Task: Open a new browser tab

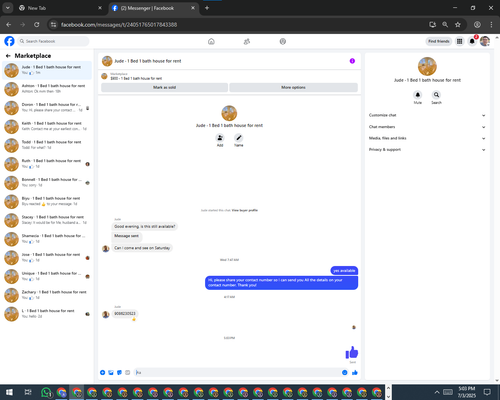Action: (x=207, y=8)
